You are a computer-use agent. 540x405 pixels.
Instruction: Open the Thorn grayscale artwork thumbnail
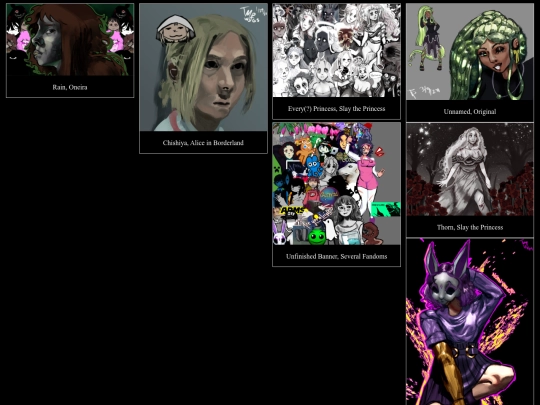pos(470,170)
